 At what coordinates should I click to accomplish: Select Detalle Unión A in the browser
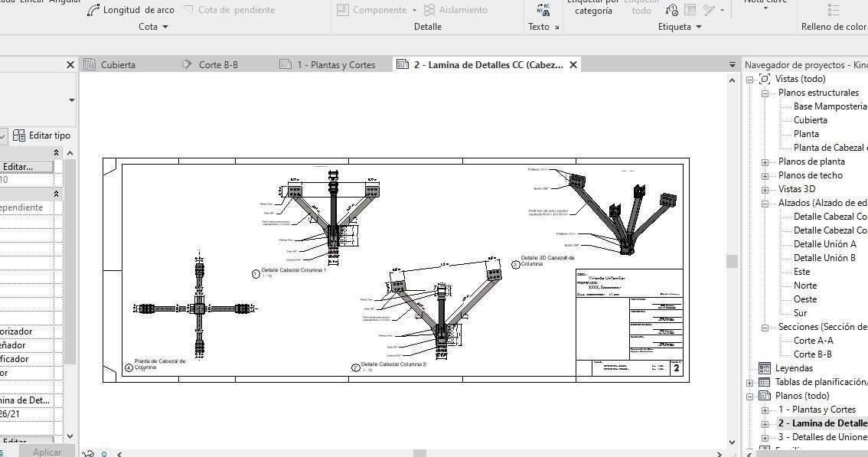click(825, 244)
